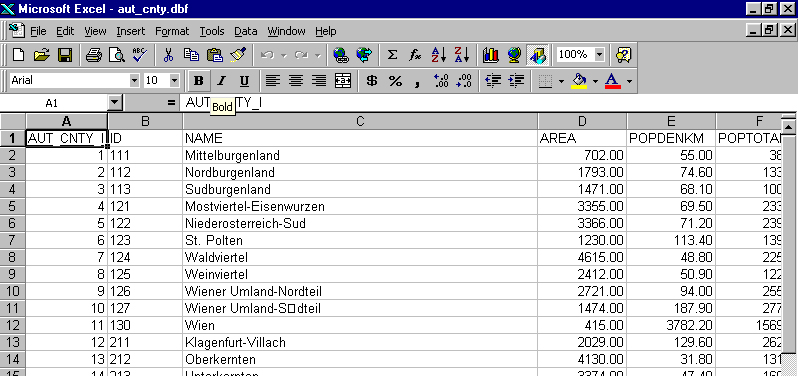Toggle Bold formatting button

(x=199, y=80)
